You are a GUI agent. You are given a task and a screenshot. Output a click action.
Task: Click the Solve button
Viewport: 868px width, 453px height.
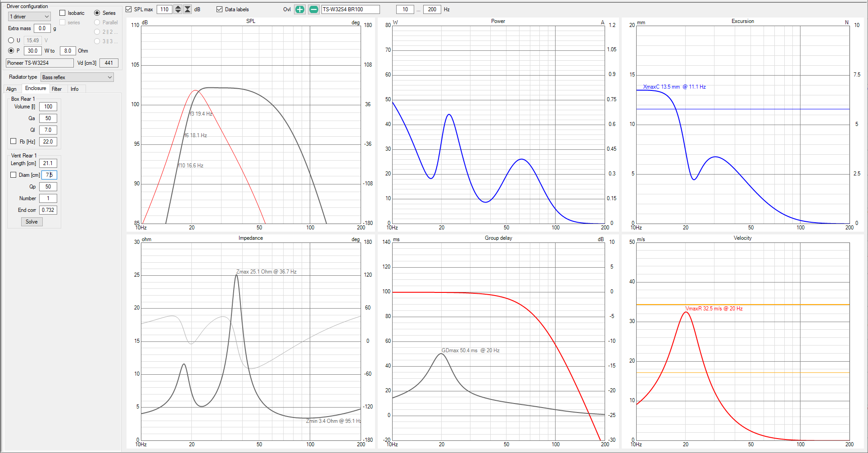pyautogui.click(x=32, y=222)
